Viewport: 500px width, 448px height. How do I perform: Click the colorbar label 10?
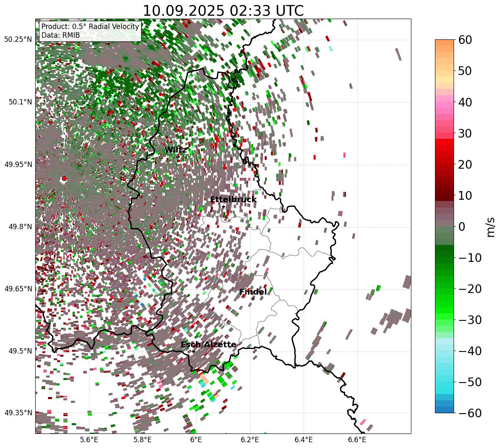(465, 196)
